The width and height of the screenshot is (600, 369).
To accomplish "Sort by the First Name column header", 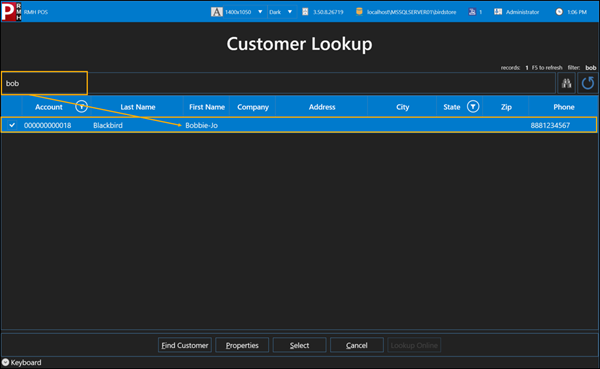I will [x=207, y=107].
